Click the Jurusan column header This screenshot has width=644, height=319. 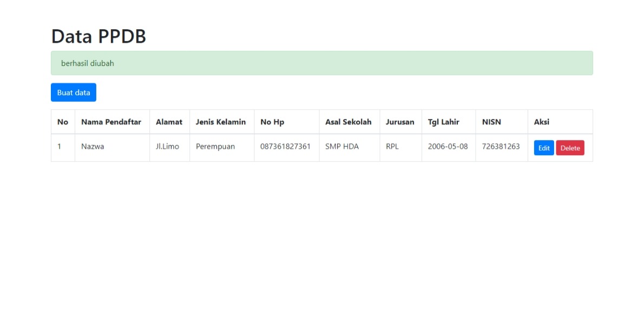(x=400, y=122)
